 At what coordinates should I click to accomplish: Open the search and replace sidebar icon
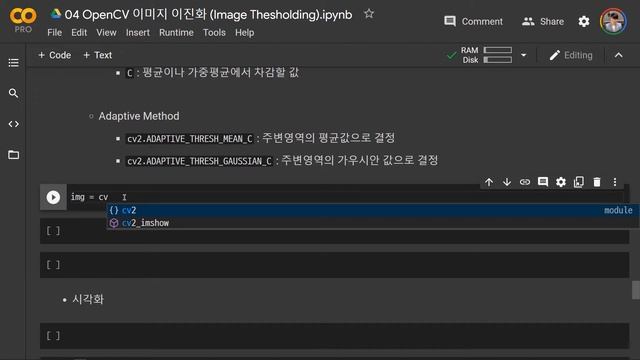click(x=13, y=93)
